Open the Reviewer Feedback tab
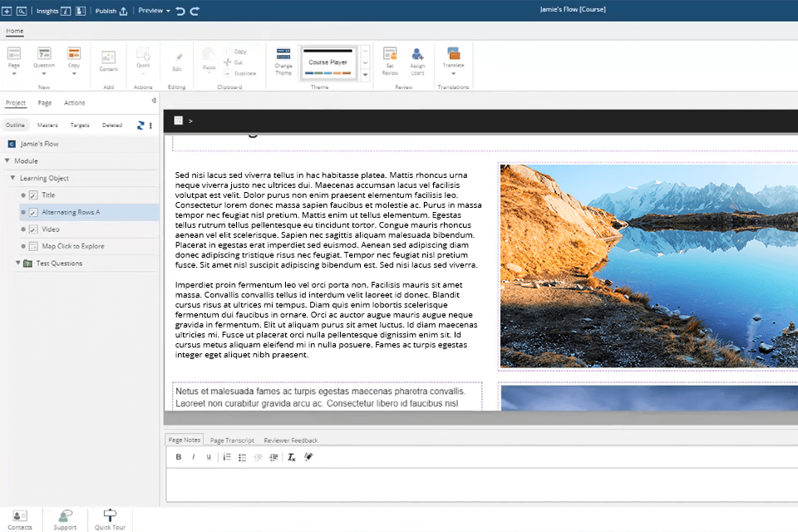The height and width of the screenshot is (532, 798). point(291,441)
